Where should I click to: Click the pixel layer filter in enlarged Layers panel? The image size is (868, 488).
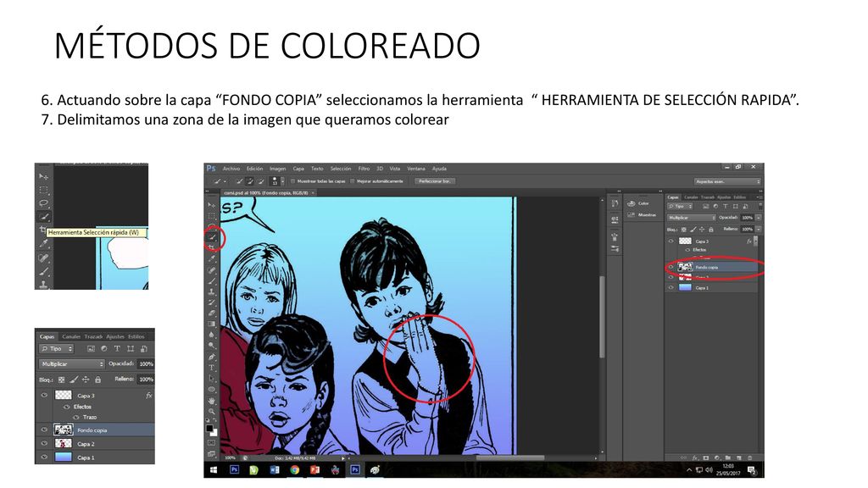point(90,348)
